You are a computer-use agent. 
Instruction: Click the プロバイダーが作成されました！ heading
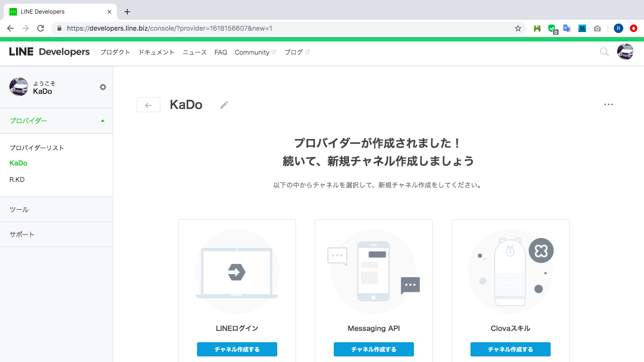(378, 143)
